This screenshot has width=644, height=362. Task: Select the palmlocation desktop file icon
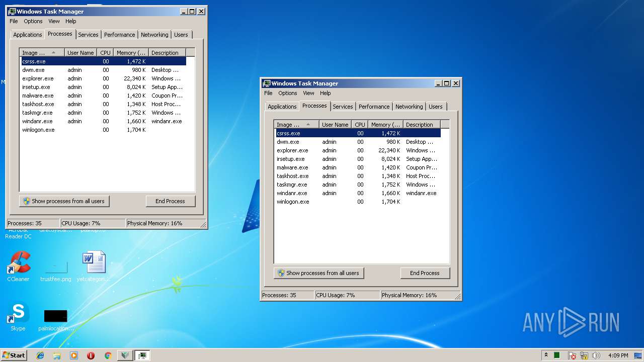pyautogui.click(x=56, y=320)
